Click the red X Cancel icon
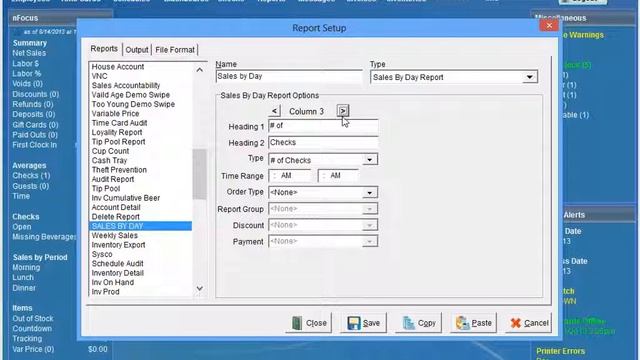This screenshot has width=640, height=360. tap(516, 323)
